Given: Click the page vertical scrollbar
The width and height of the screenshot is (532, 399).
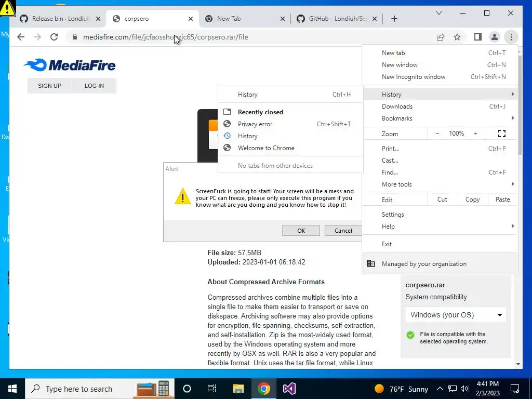Looking at the screenshot, I should [519, 105].
